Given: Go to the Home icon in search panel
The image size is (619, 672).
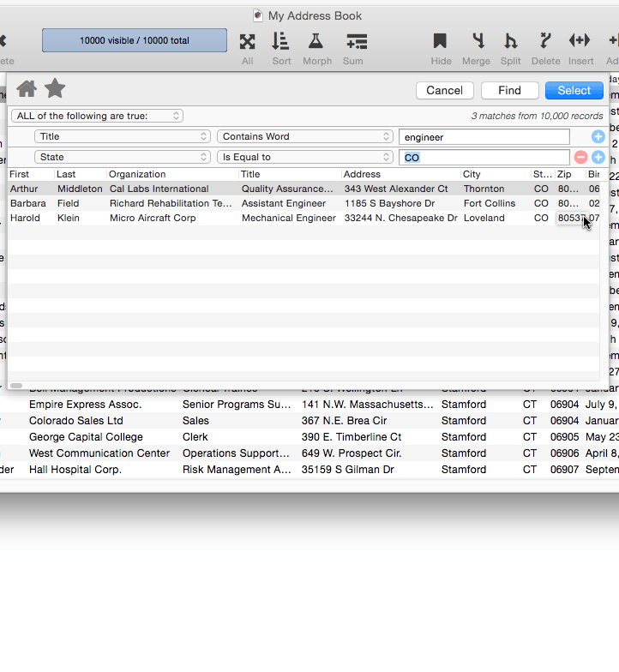Looking at the screenshot, I should [27, 88].
